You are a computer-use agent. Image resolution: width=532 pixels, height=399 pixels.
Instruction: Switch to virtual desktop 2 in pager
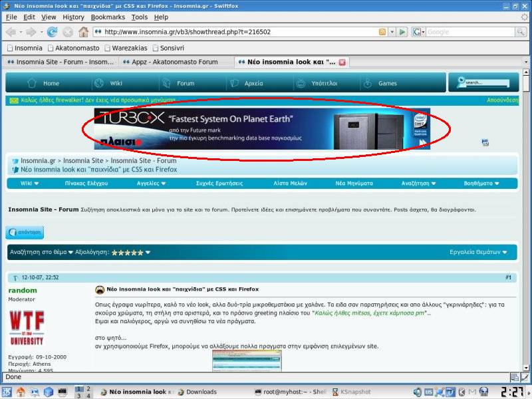pyautogui.click(x=88, y=389)
